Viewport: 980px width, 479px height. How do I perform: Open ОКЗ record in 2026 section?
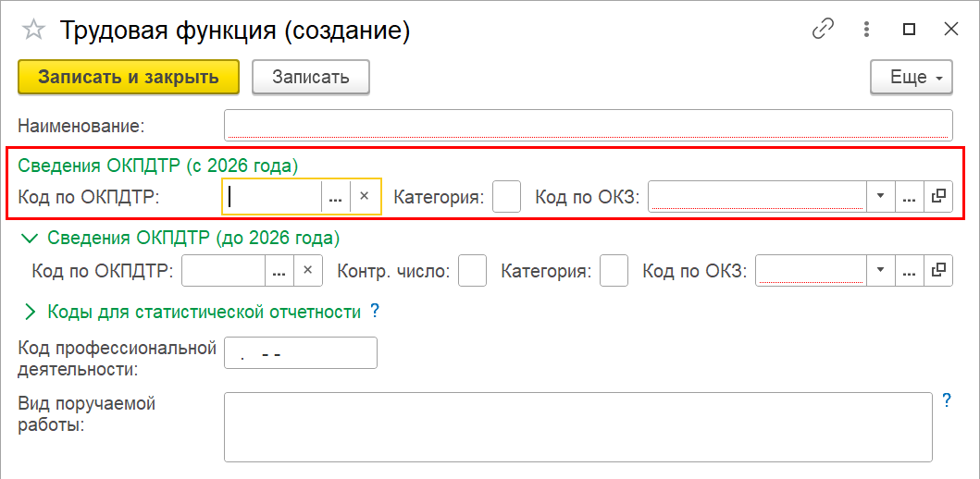click(x=938, y=196)
